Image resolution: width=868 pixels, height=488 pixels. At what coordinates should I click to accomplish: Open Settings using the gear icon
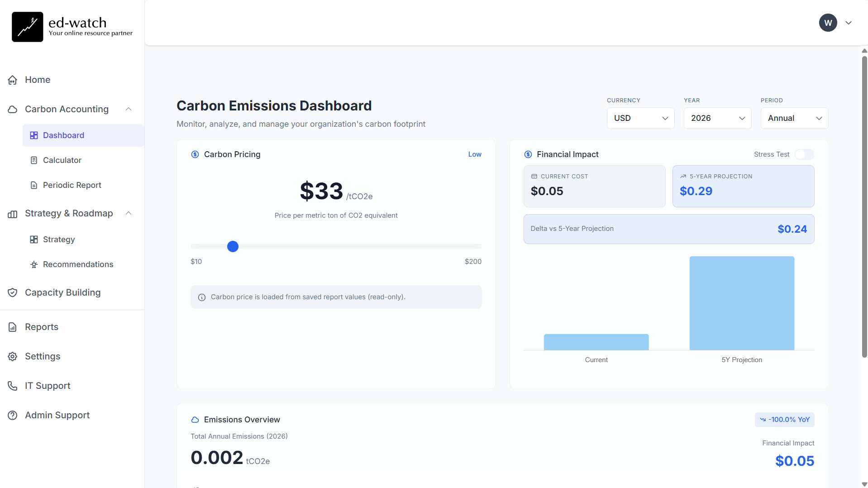pos(13,356)
